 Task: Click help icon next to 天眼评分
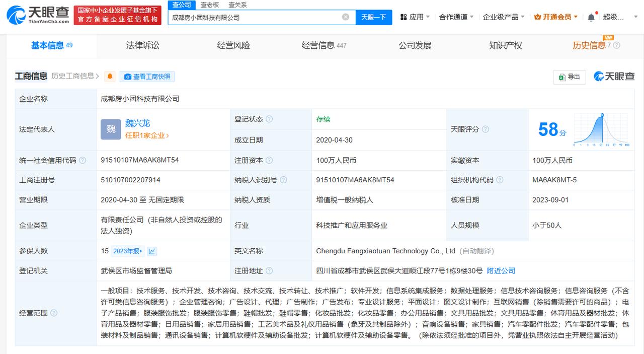point(485,129)
